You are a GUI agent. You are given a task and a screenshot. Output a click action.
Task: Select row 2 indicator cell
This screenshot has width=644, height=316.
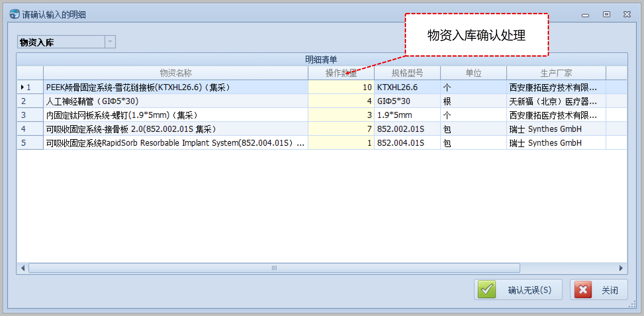coord(30,101)
